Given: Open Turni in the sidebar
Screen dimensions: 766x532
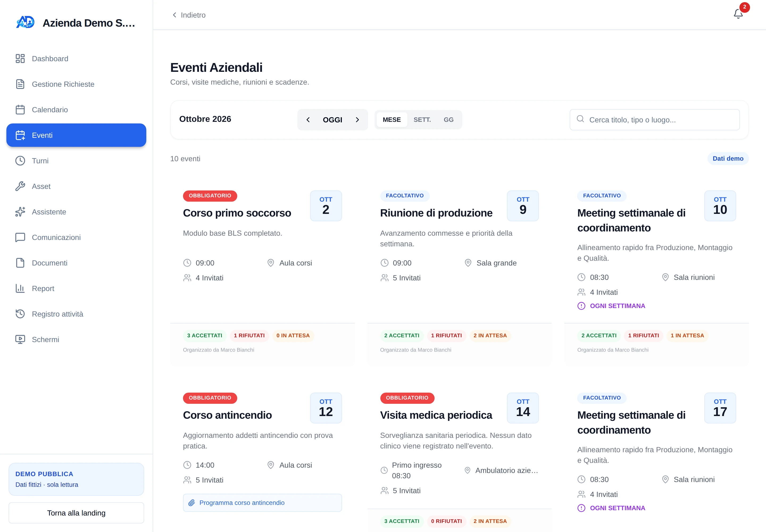Looking at the screenshot, I should coord(76,161).
